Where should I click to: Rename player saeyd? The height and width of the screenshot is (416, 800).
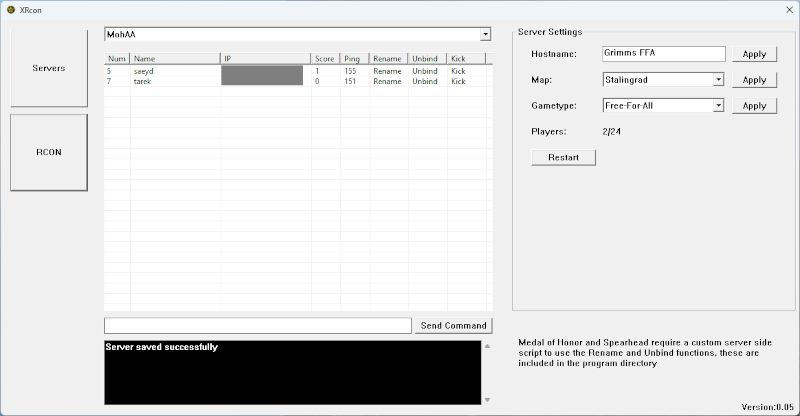point(387,71)
